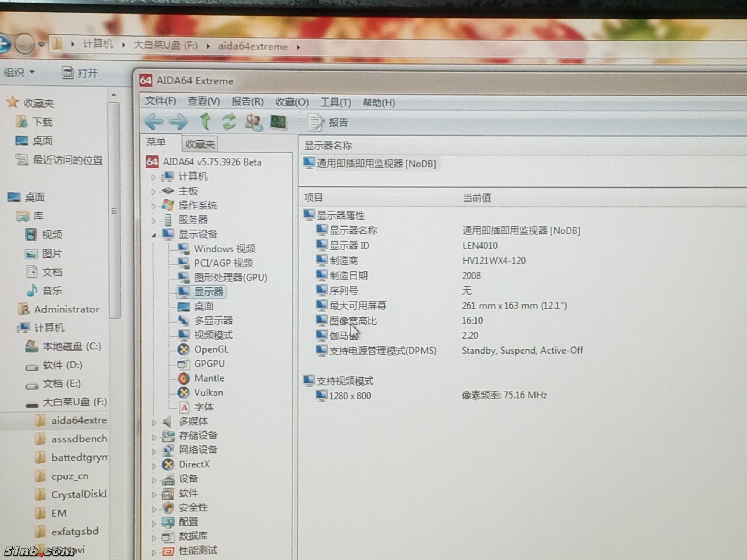Click the green refresh icon
Image resolution: width=747 pixels, height=560 pixels.
tap(229, 122)
